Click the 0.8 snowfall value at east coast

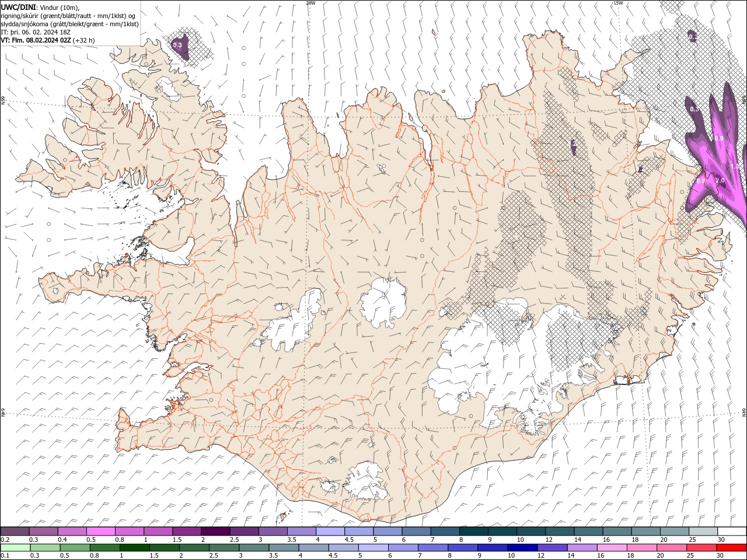[x=701, y=181]
